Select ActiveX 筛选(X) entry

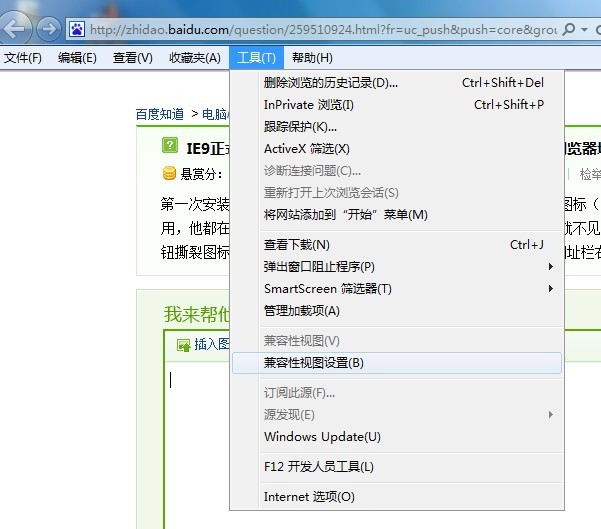click(397, 148)
